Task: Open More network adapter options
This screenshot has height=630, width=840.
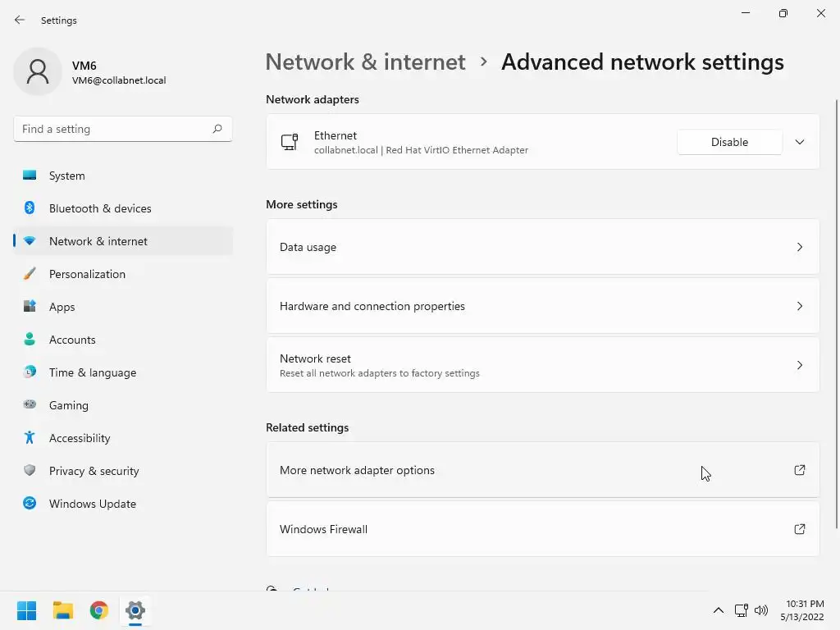Action: point(542,470)
